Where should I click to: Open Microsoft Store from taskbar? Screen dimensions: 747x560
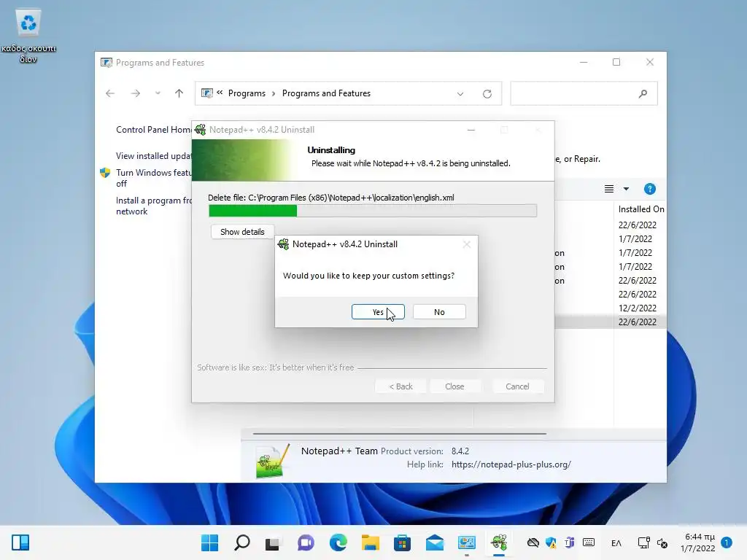402,542
